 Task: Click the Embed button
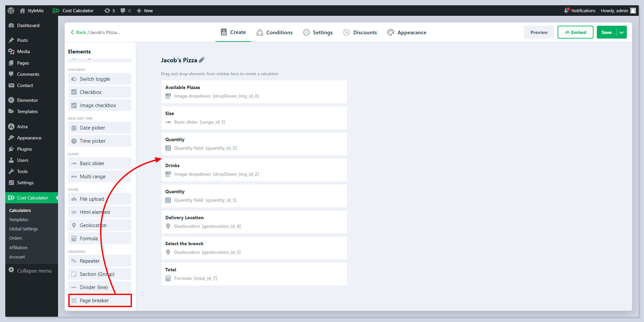(x=575, y=32)
